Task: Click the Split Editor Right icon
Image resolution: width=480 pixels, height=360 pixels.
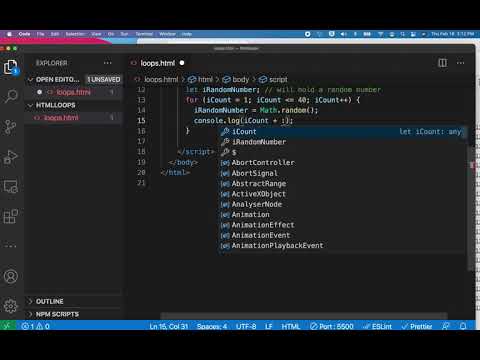Action: pos(442,63)
